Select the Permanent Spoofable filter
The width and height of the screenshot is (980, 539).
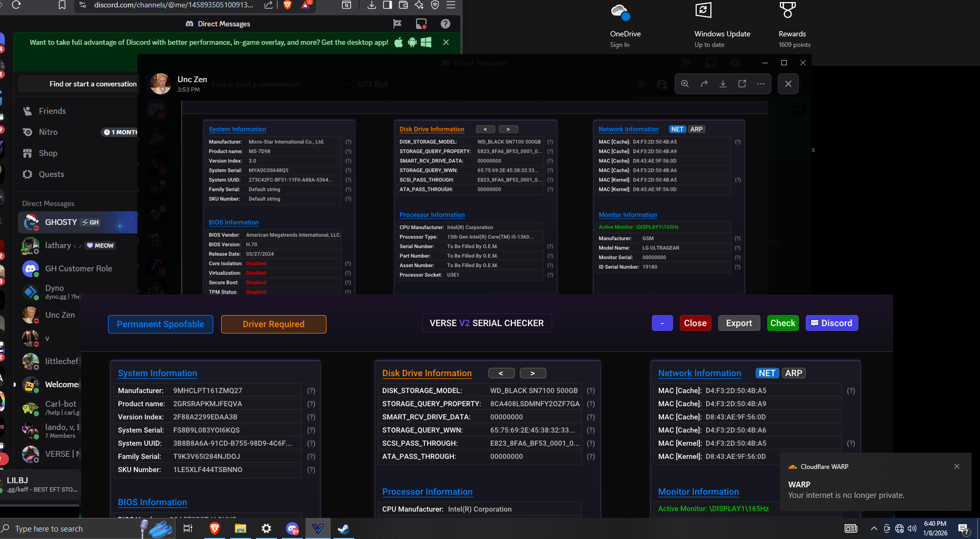[x=161, y=324]
